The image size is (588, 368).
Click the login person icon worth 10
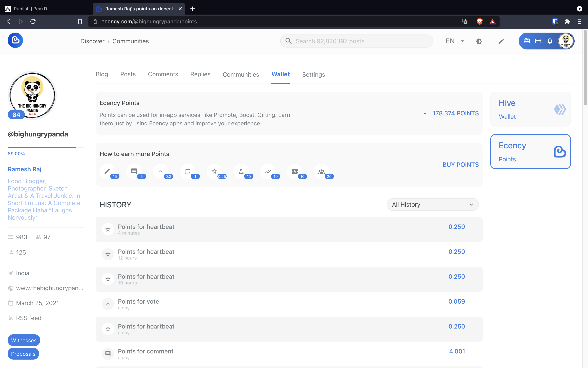click(x=241, y=171)
